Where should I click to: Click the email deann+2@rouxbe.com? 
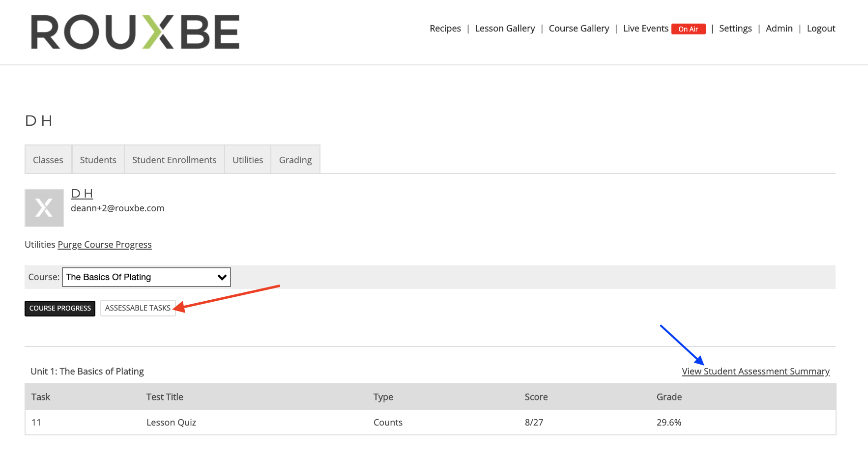[117, 208]
